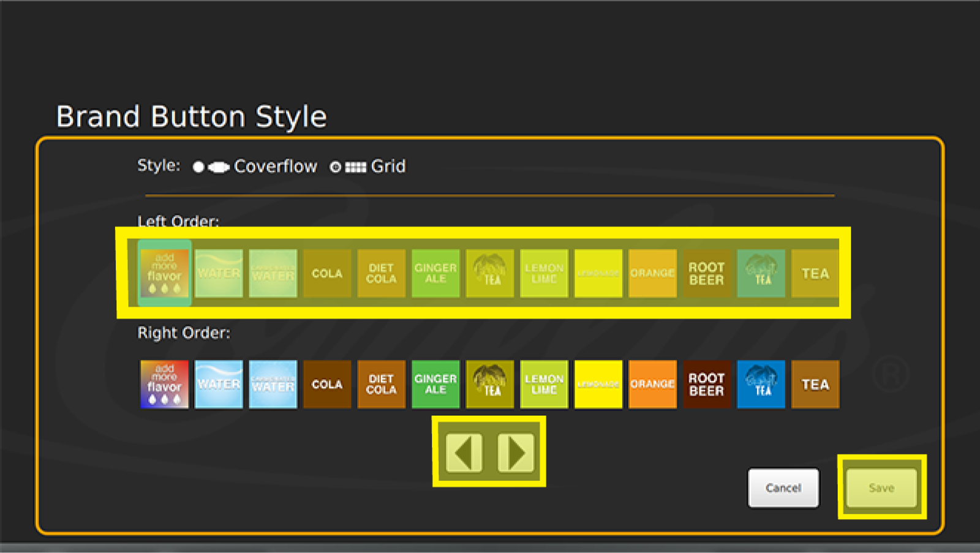Image resolution: width=980 pixels, height=553 pixels.
Task: Select carbonated WATER tile in Left Order
Action: click(x=273, y=273)
